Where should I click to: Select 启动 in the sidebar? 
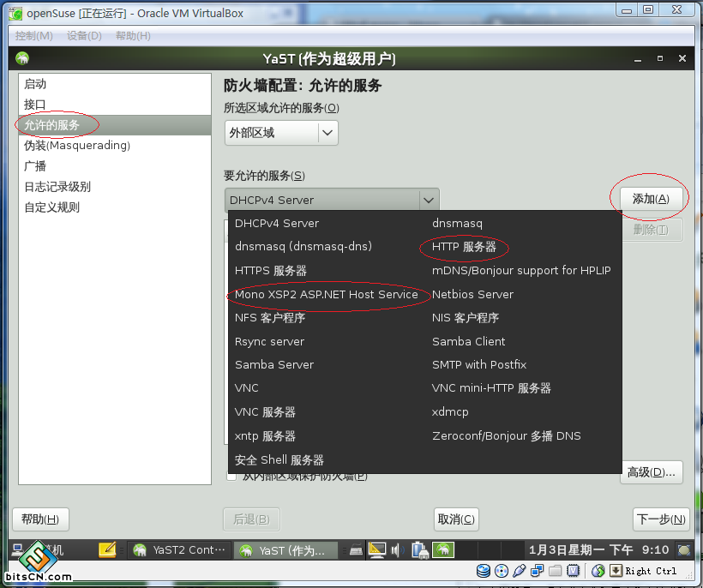tap(115, 84)
